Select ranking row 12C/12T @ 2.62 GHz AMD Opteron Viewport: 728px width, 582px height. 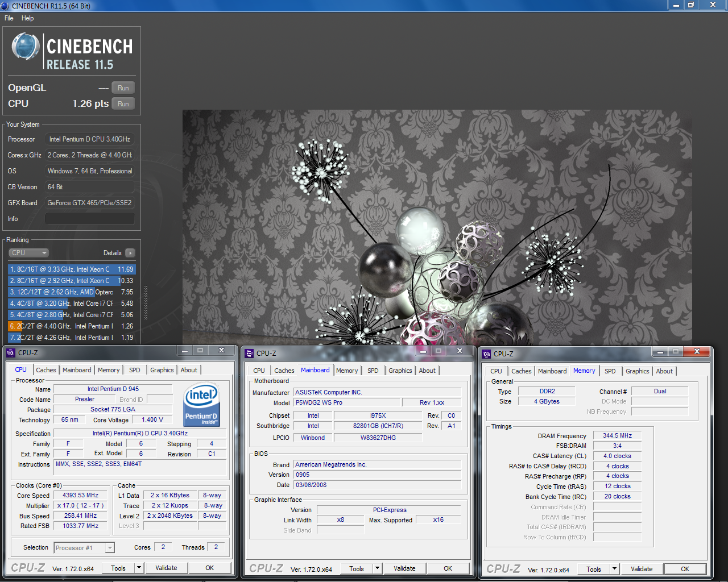pyautogui.click(x=72, y=292)
